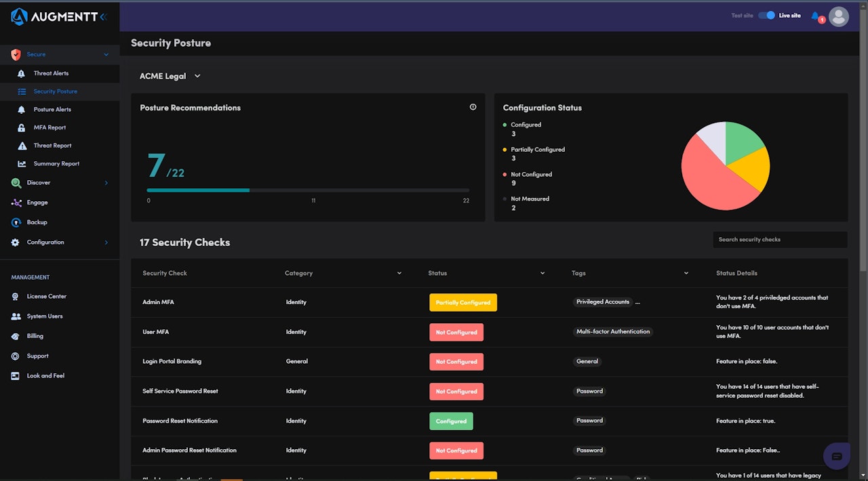The image size is (868, 481).
Task: Click the info icon in Posture Recommendations
Action: (x=473, y=107)
